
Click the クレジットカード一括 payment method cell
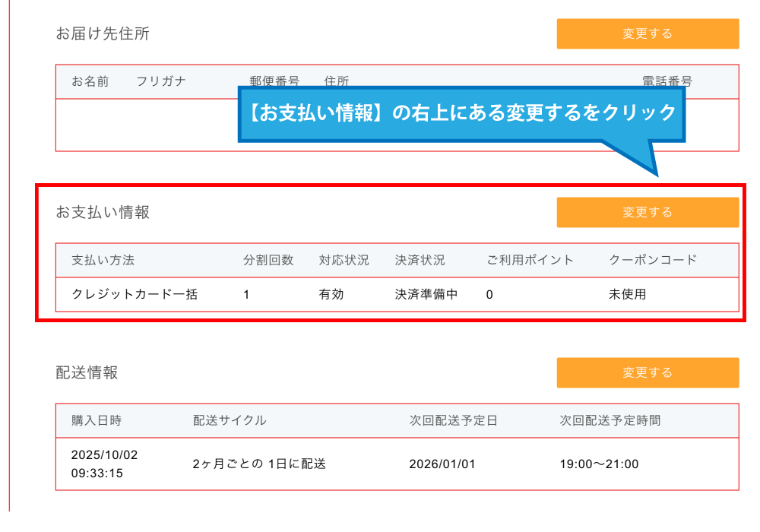pyautogui.click(x=135, y=294)
